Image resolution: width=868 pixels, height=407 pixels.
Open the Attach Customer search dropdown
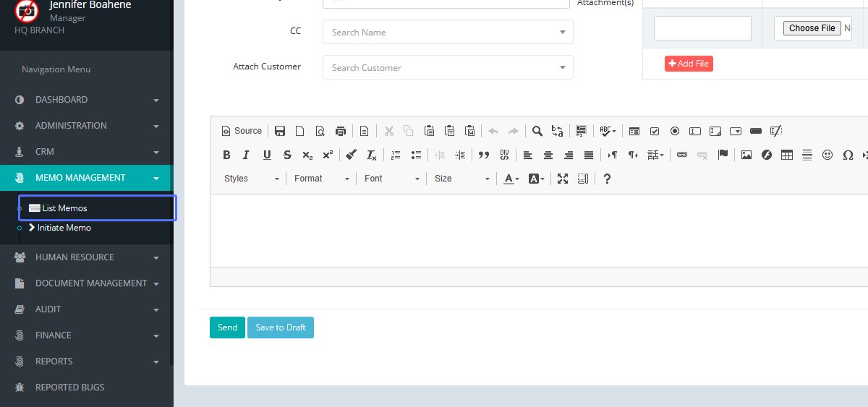(x=448, y=67)
